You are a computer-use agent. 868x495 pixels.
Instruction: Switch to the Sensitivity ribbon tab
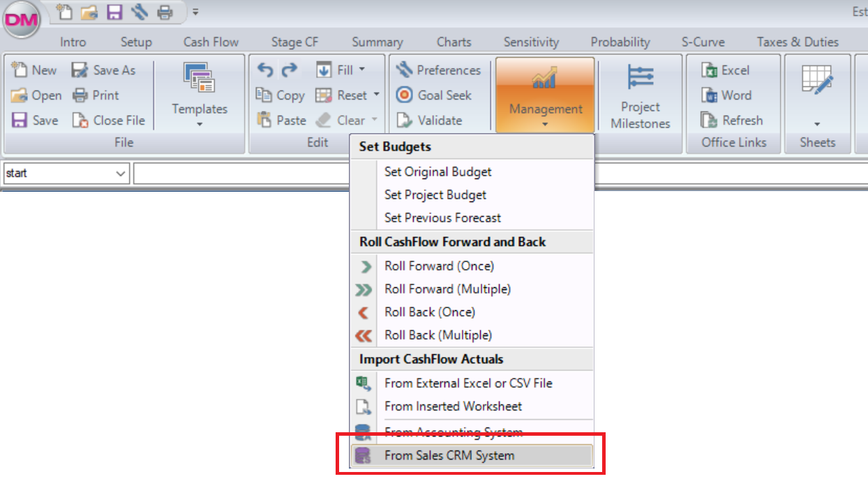531,42
